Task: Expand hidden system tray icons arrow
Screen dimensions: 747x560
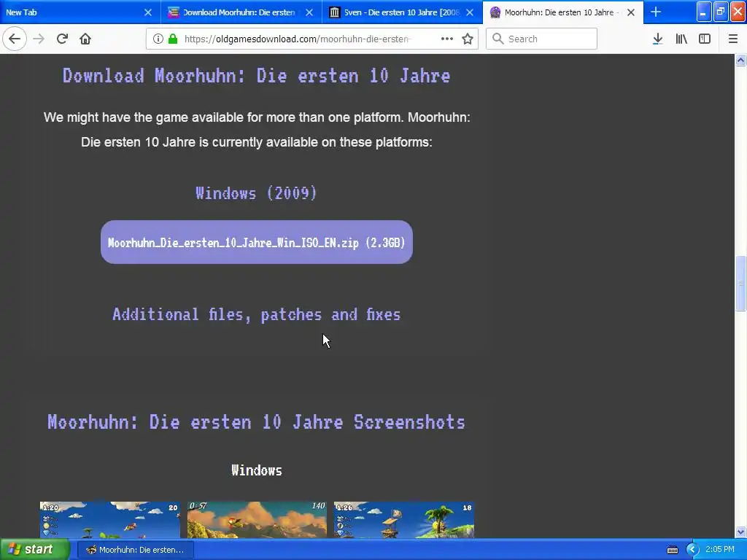Action: [692, 550]
